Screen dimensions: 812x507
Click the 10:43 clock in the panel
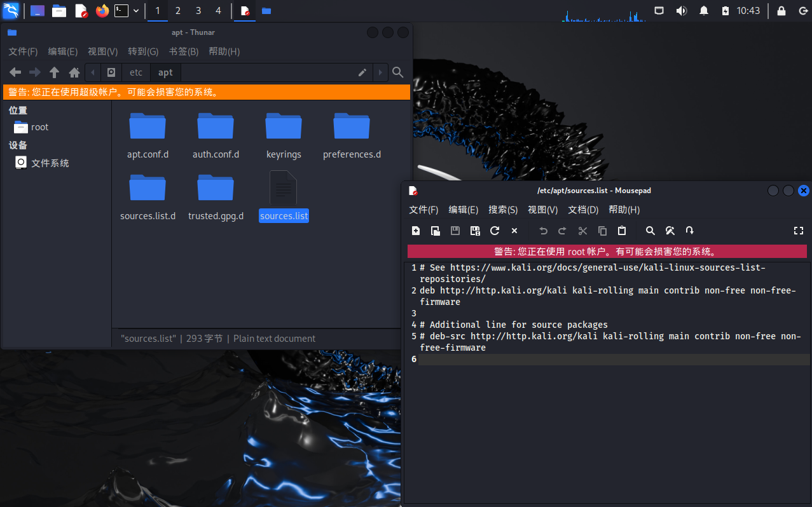pyautogui.click(x=748, y=11)
